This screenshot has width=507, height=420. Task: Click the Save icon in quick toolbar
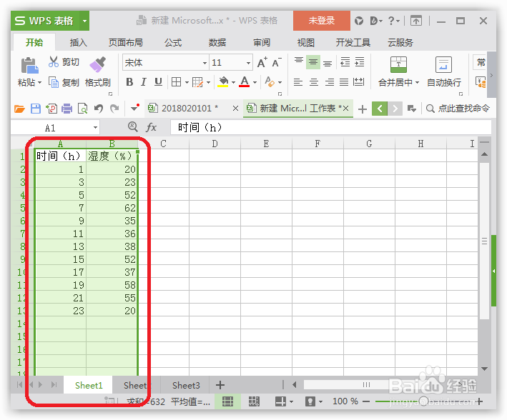(x=36, y=109)
